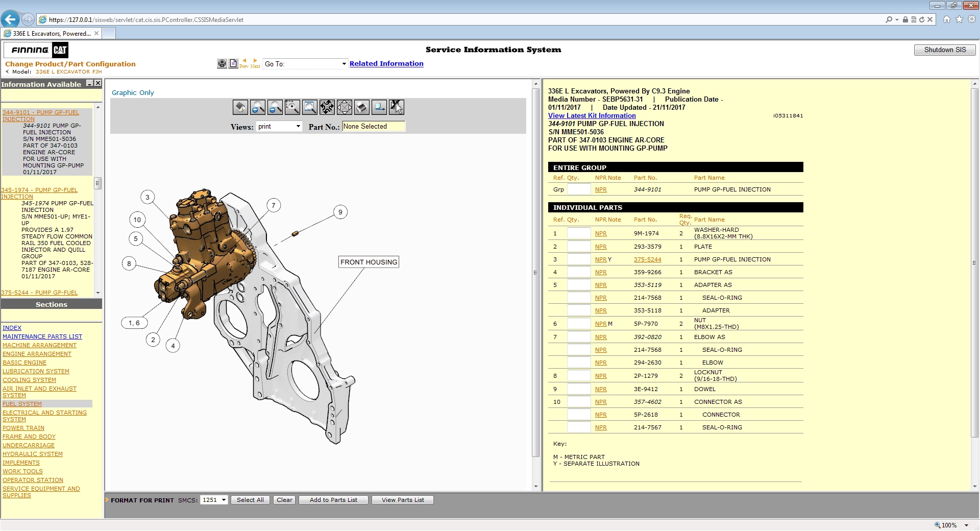Click callout 7 on the pump illustration
The width and height of the screenshot is (980, 531).
pos(274,205)
